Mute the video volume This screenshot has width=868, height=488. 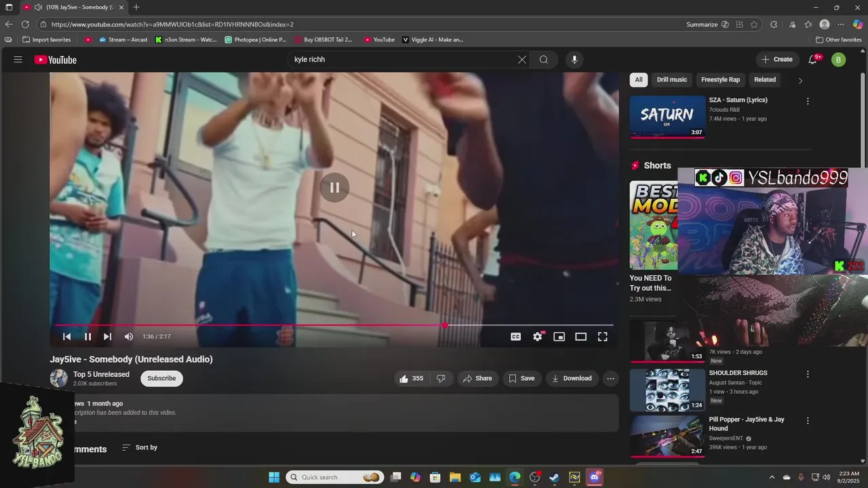[x=129, y=337]
